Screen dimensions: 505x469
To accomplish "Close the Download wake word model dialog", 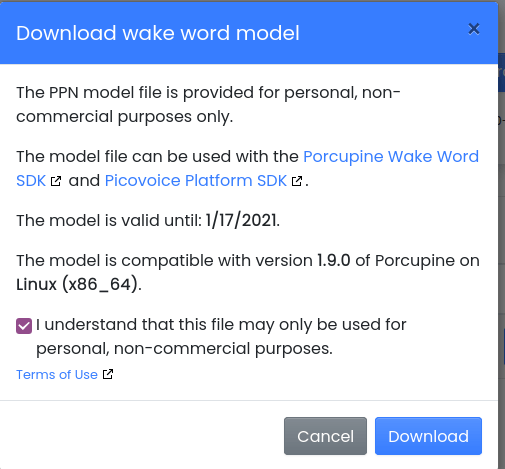I will tap(474, 29).
